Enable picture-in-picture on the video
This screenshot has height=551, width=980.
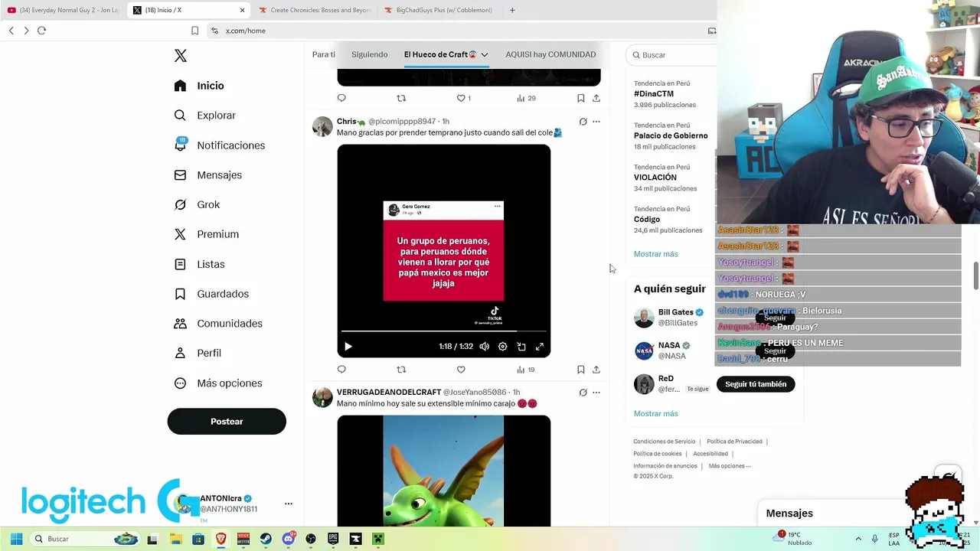click(521, 347)
